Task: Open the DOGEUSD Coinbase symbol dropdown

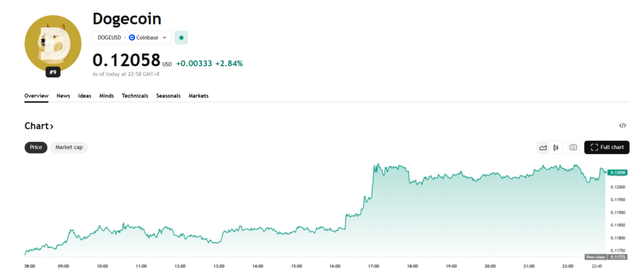Action: 132,38
